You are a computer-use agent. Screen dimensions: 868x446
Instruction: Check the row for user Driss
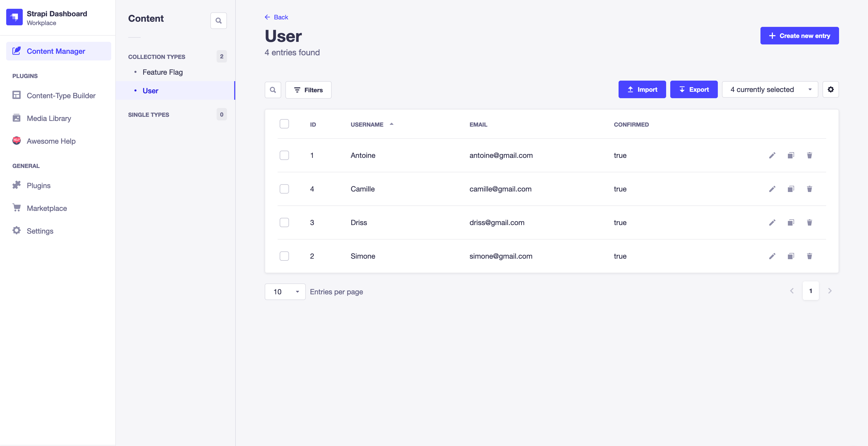(284, 222)
